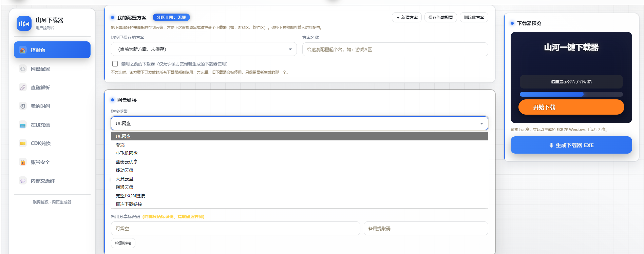This screenshot has width=644, height=254.
Task: Click the link icon beside 直链解析
Action: point(23,87)
